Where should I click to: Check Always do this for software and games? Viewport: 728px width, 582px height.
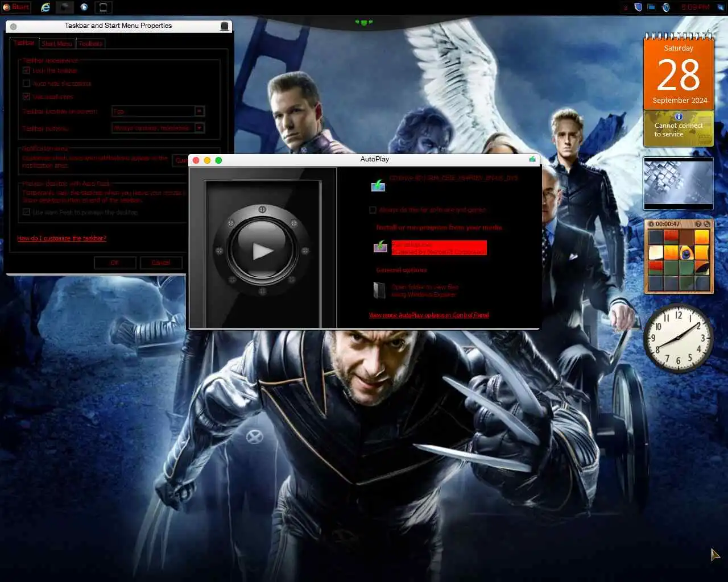[x=373, y=210]
